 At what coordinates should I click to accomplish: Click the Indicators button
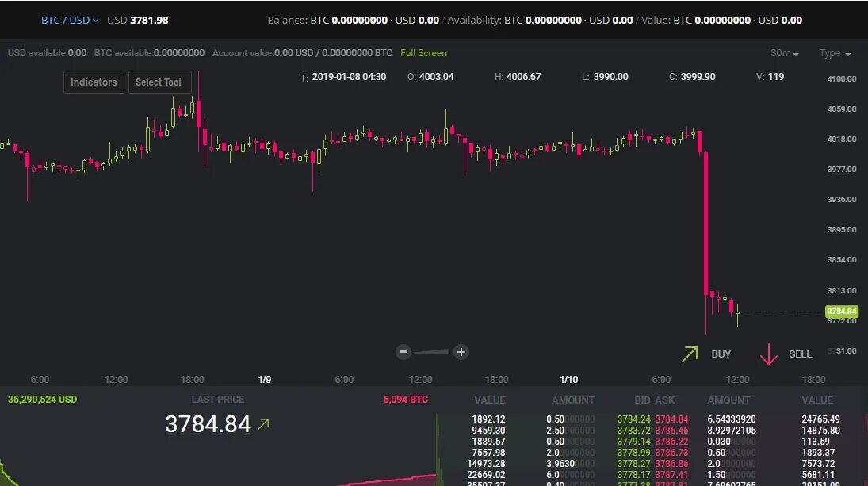[94, 82]
